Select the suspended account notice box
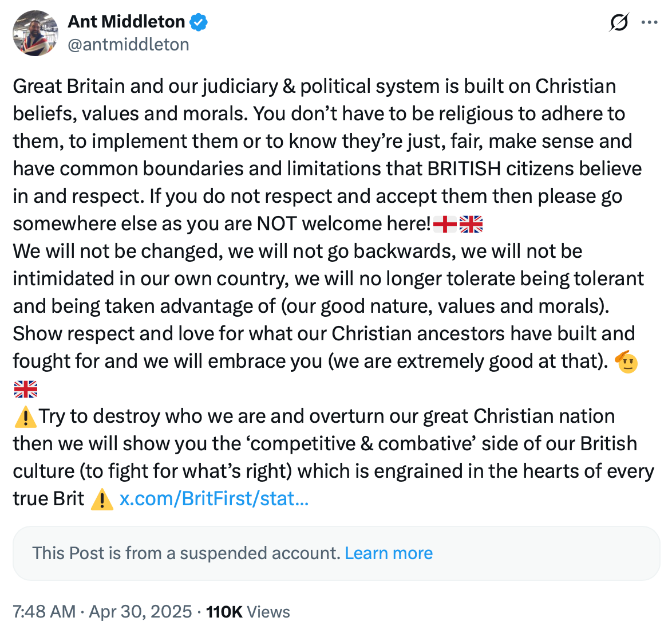This screenshot has width=672, height=637. coord(515,553)
